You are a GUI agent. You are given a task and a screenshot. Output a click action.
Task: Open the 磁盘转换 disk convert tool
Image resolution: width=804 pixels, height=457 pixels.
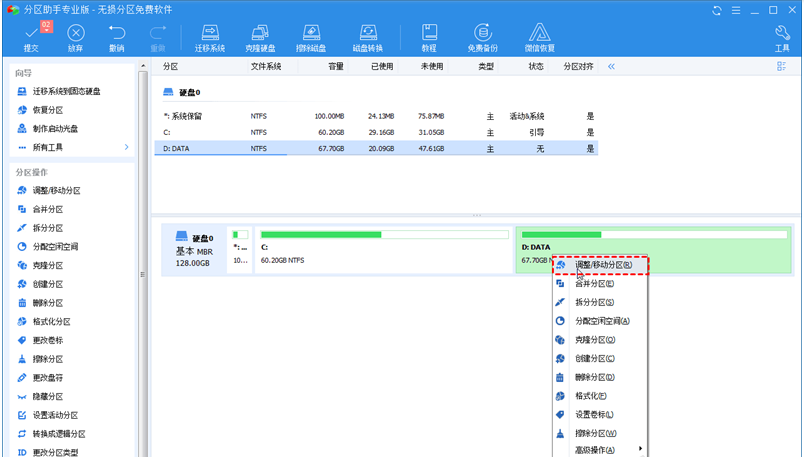click(368, 38)
